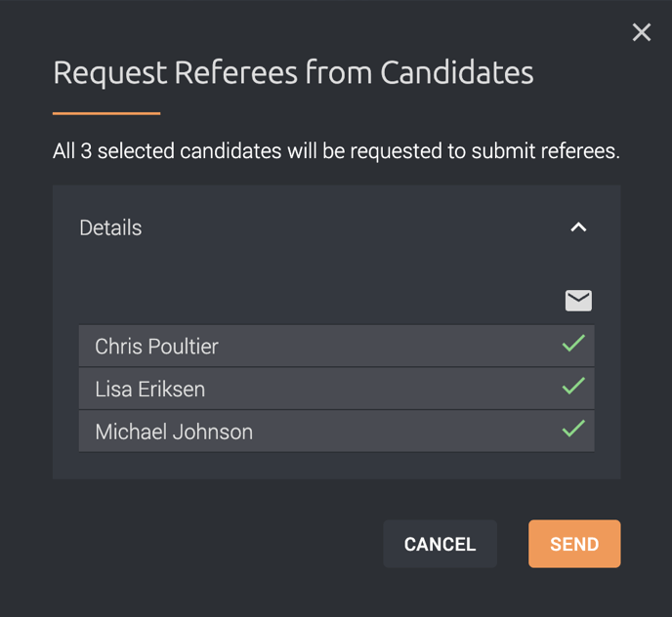
Task: Toggle the green checkmark for Michael Johnson
Action: (573, 429)
